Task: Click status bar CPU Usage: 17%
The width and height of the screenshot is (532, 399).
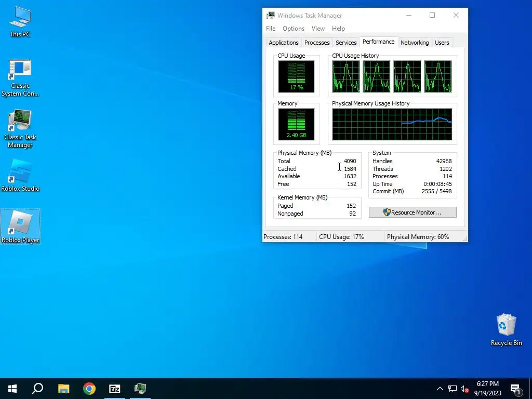Action: point(341,237)
